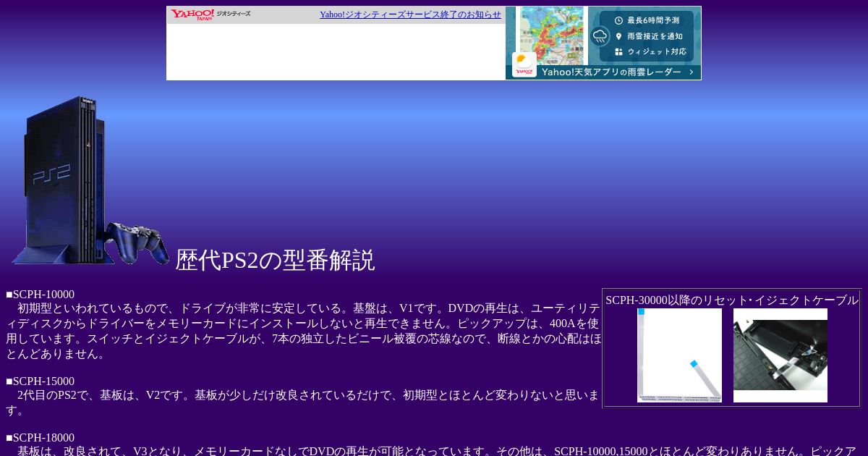Click the 雨雲接近を通知 text in the ad
This screenshot has height=456, width=868.
655,36
